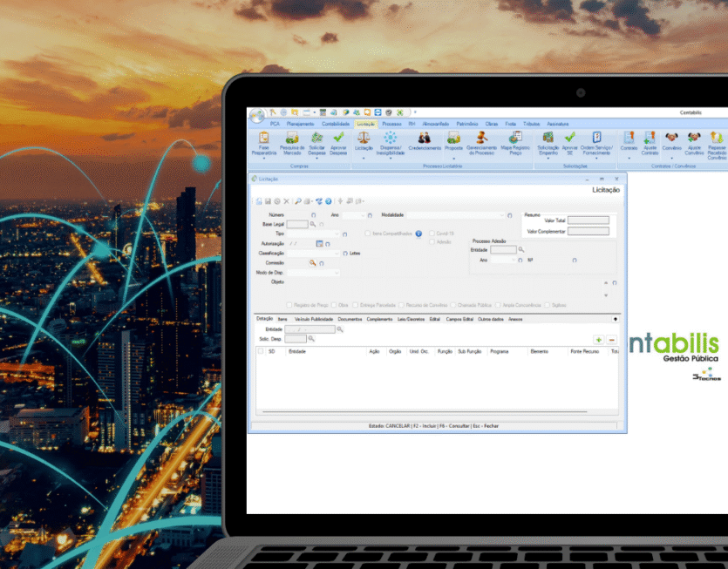Image resolution: width=728 pixels, height=569 pixels.
Task: Click the Aprovar Despesa checkmark icon
Action: pos(338,138)
